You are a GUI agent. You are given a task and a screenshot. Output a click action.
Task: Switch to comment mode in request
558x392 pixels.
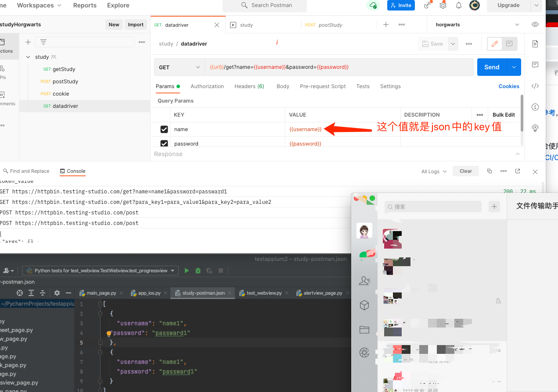click(509, 44)
